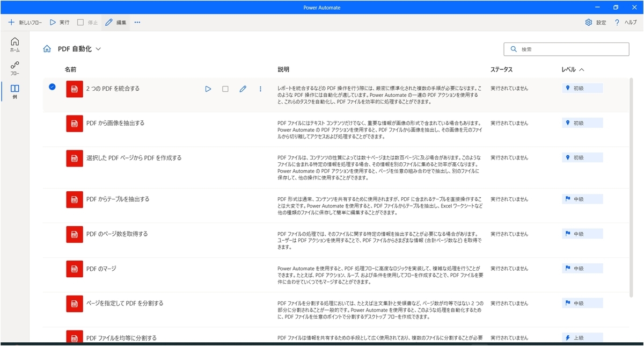Click PDF icon of PDF から画像を抽出する
The height and width of the screenshot is (346, 644).
click(75, 124)
